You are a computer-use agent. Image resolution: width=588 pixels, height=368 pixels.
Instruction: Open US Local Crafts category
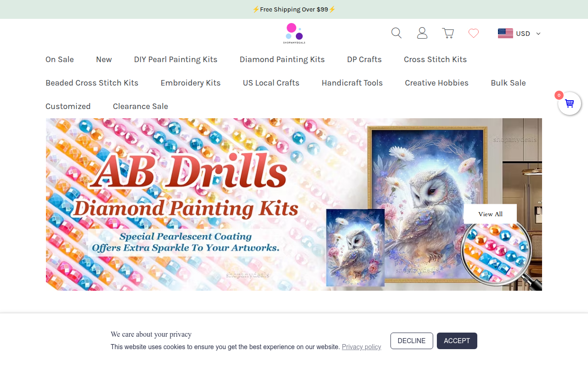click(271, 83)
